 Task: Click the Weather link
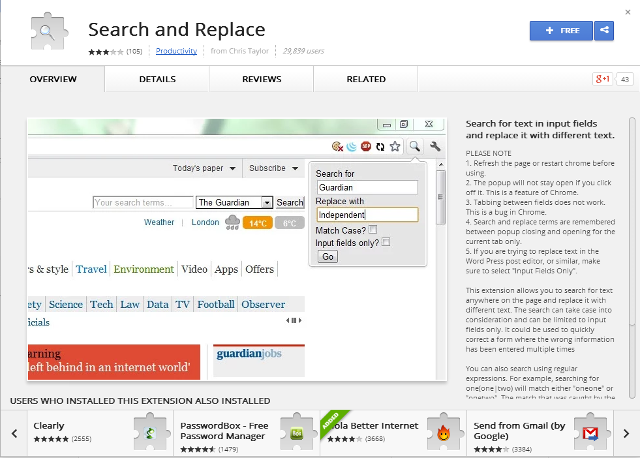point(159,222)
